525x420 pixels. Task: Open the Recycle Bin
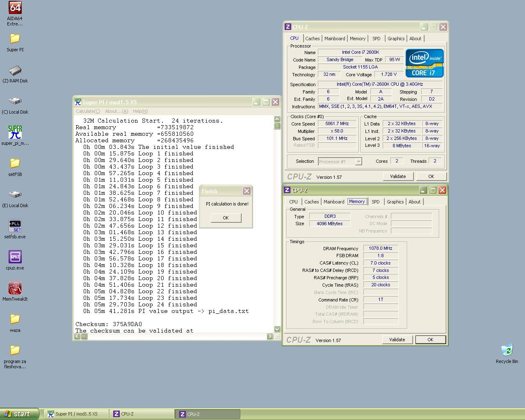pos(507,350)
